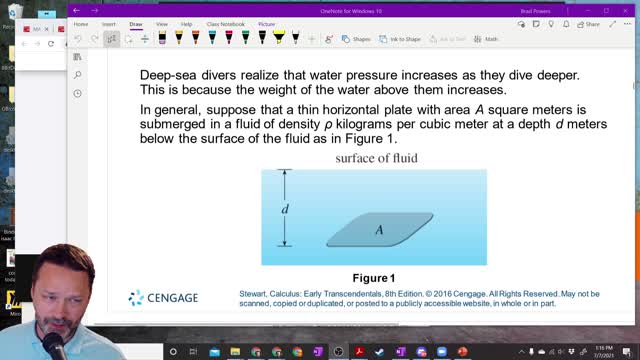Switch to OBS Studio on the taskbar

338,351
